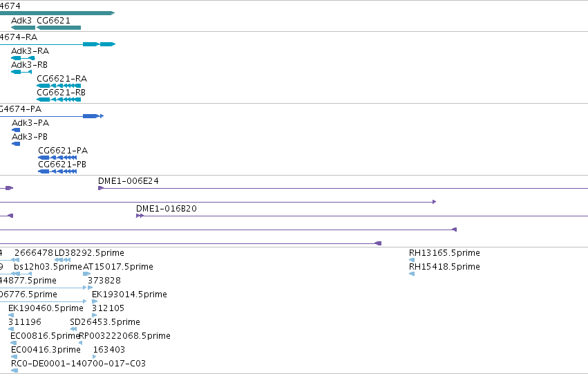
Task: Select the AT15017.5prime EST label
Action: tap(118, 267)
